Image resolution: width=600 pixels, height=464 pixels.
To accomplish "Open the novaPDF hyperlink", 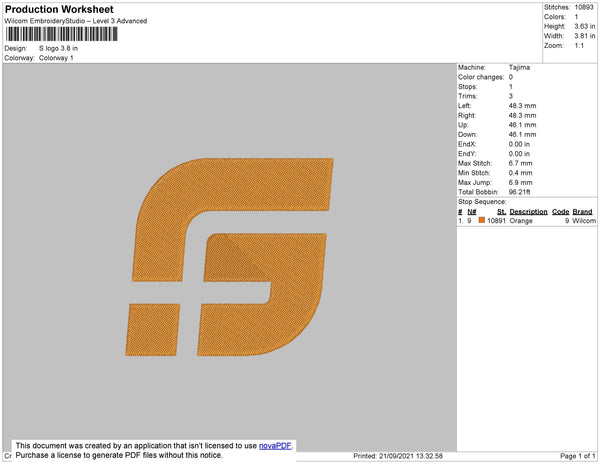I will (x=275, y=446).
